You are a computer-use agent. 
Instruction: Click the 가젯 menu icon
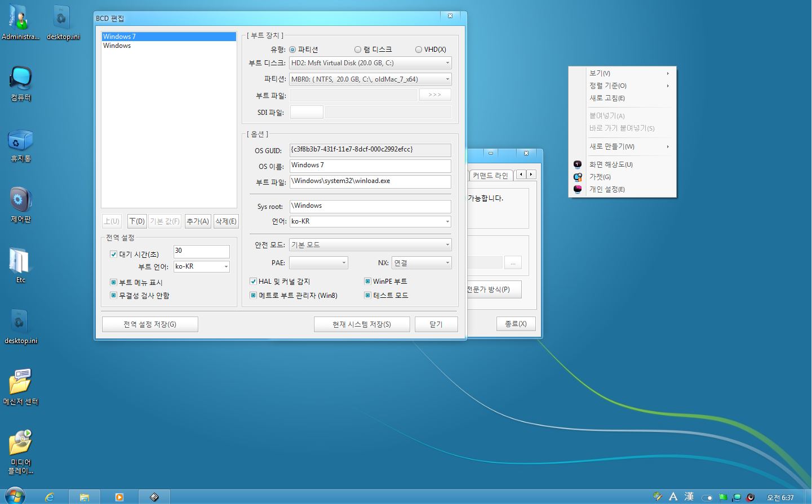tap(578, 177)
